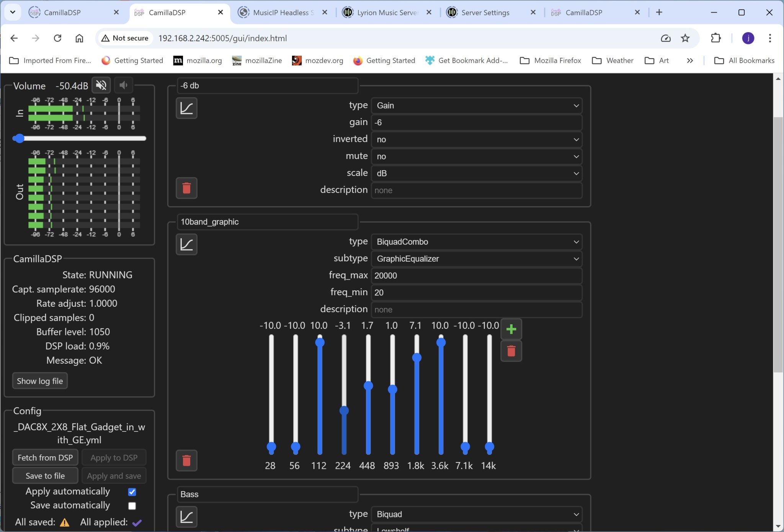
Task: Open frequency plot for -6 db filter
Action: (x=186, y=108)
